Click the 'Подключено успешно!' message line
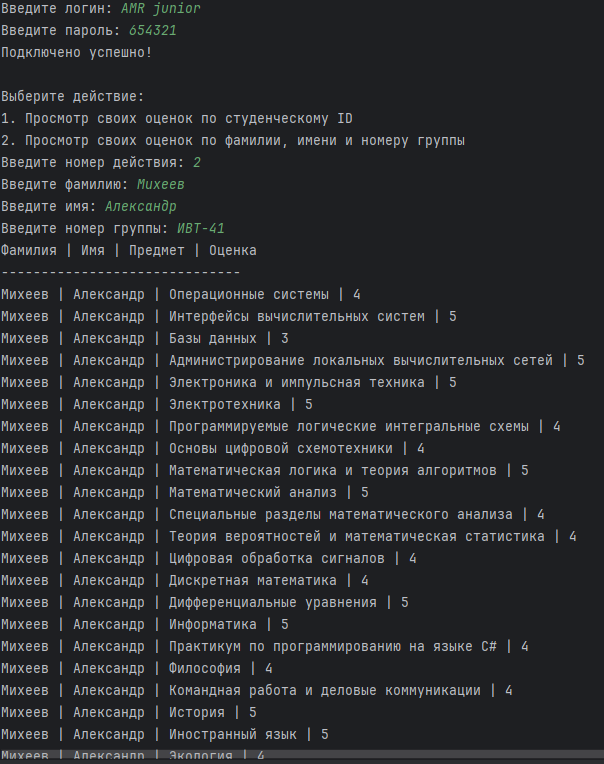604x764 pixels. (x=77, y=52)
